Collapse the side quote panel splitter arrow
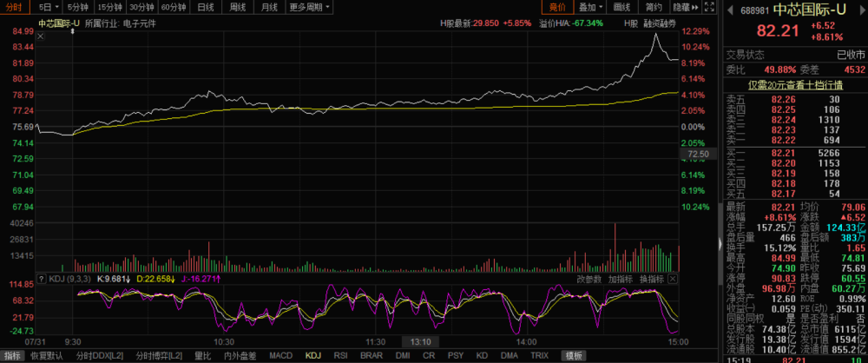This screenshot has height=363, width=868. click(720, 244)
